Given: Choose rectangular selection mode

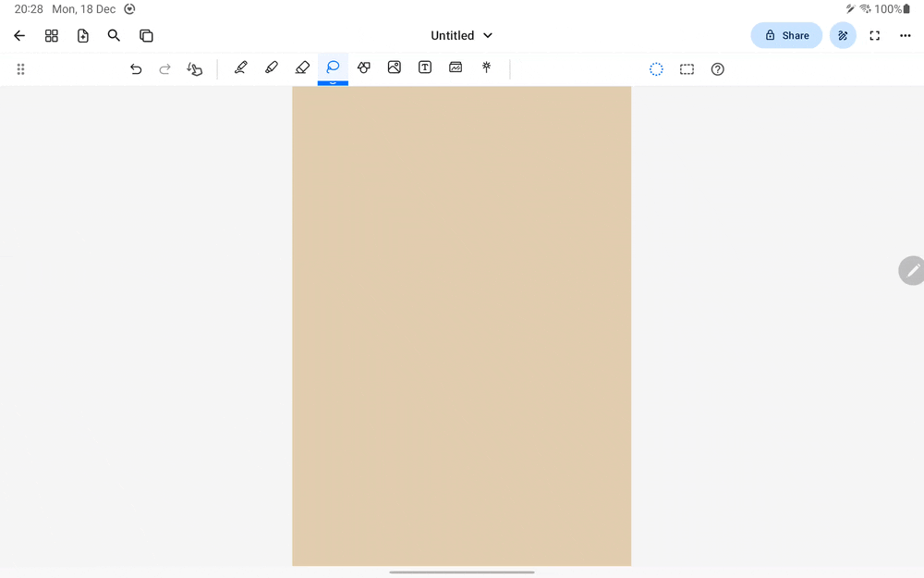Looking at the screenshot, I should 687,69.
